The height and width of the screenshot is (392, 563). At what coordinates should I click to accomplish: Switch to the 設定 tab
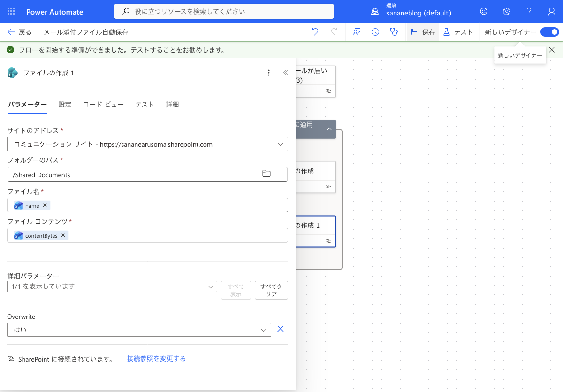click(65, 105)
